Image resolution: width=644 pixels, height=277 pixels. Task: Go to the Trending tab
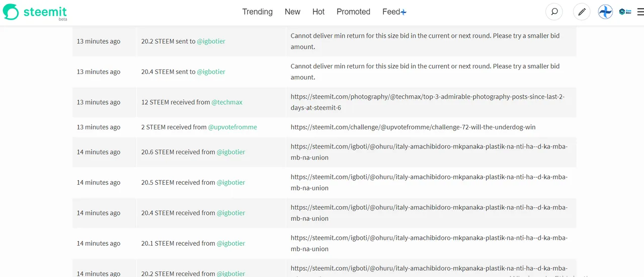pos(257,12)
